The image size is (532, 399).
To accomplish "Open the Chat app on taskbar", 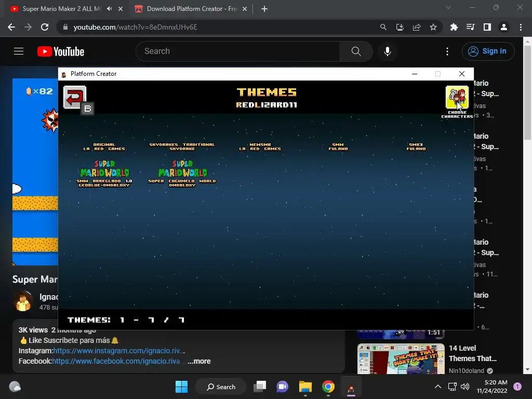I will pos(282,387).
